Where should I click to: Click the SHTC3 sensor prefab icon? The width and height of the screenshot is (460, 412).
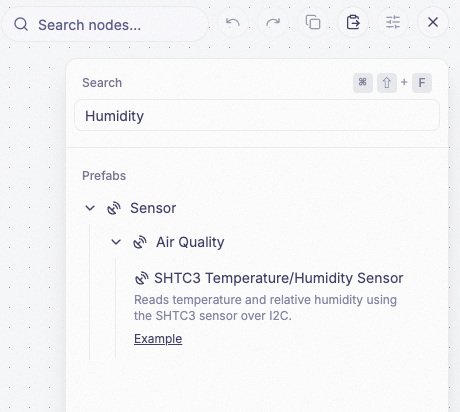(142, 278)
